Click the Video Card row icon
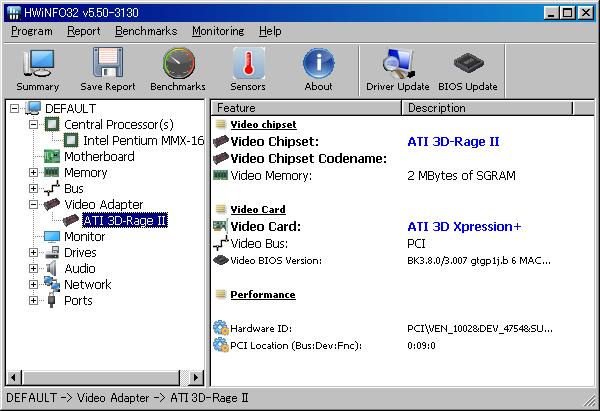 (220, 226)
